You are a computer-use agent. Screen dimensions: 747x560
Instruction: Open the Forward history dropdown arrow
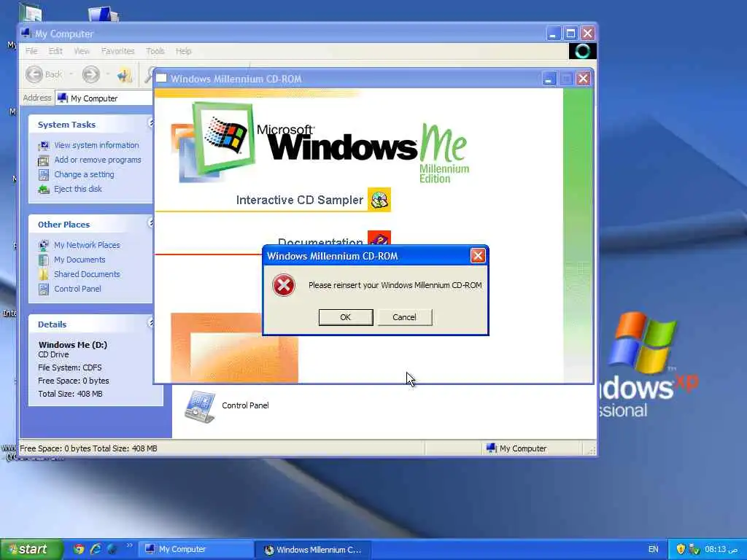(x=108, y=74)
